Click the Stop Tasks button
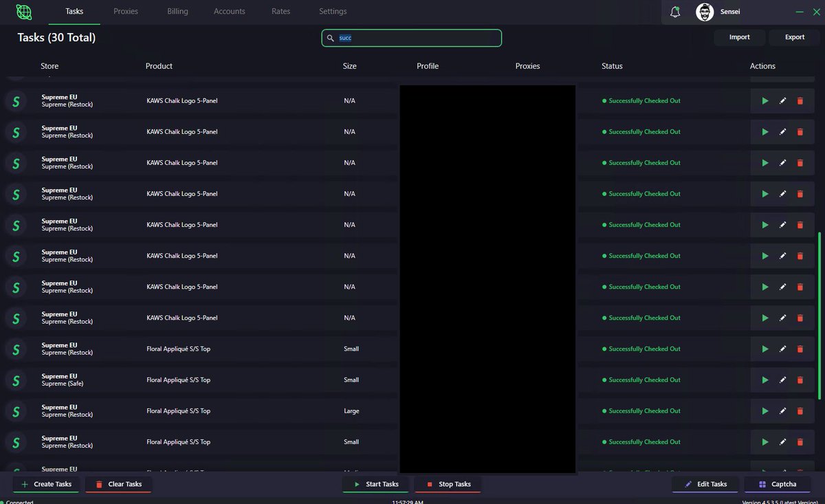 (x=448, y=484)
